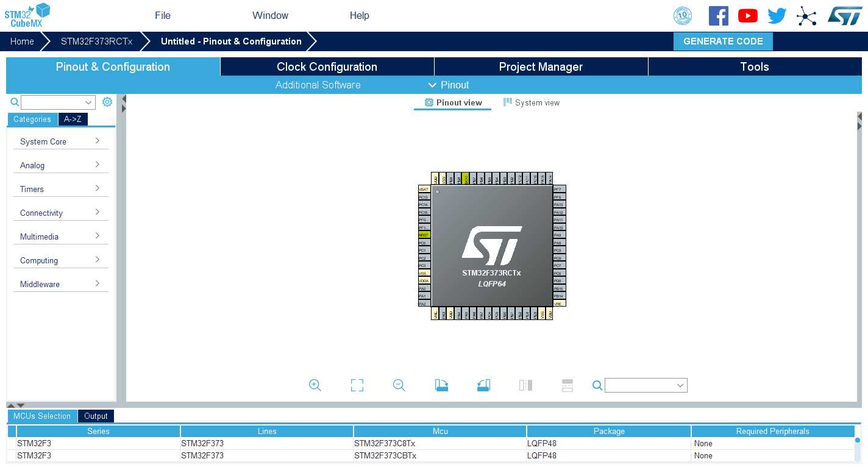Image resolution: width=868 pixels, height=470 pixels.
Task: Click the STM32F373RCTx chip body
Action: click(x=492, y=246)
